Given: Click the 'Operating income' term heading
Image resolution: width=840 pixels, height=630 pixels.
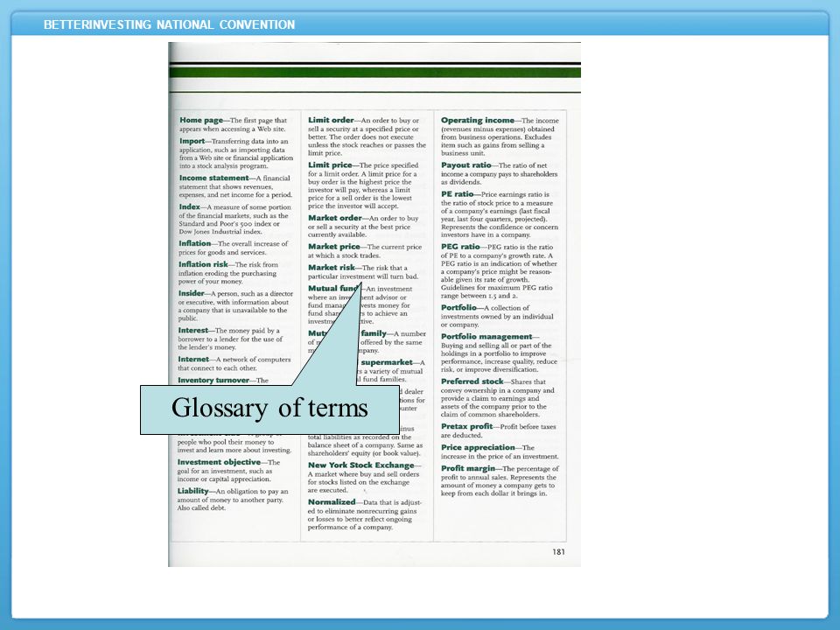Looking at the screenshot, I should point(478,120).
